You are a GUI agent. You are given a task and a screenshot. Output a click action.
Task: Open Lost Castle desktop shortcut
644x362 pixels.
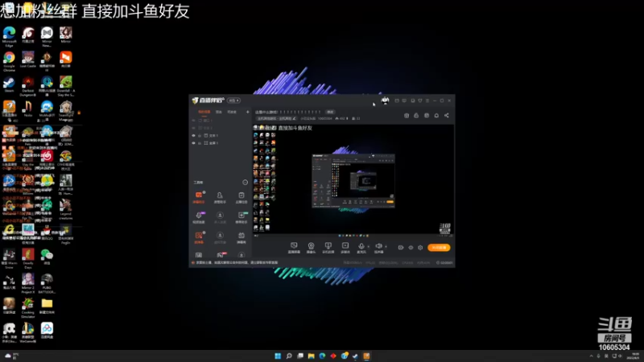click(x=28, y=60)
